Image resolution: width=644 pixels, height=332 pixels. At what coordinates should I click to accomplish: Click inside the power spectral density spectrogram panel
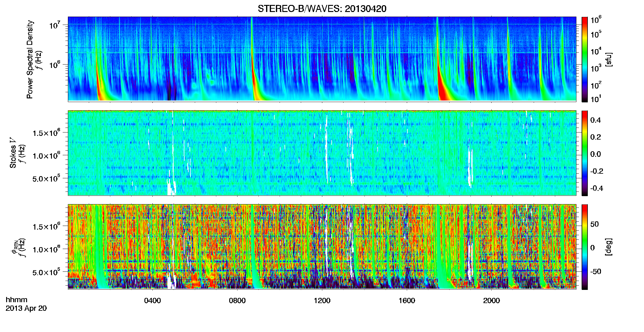[x=322, y=59]
